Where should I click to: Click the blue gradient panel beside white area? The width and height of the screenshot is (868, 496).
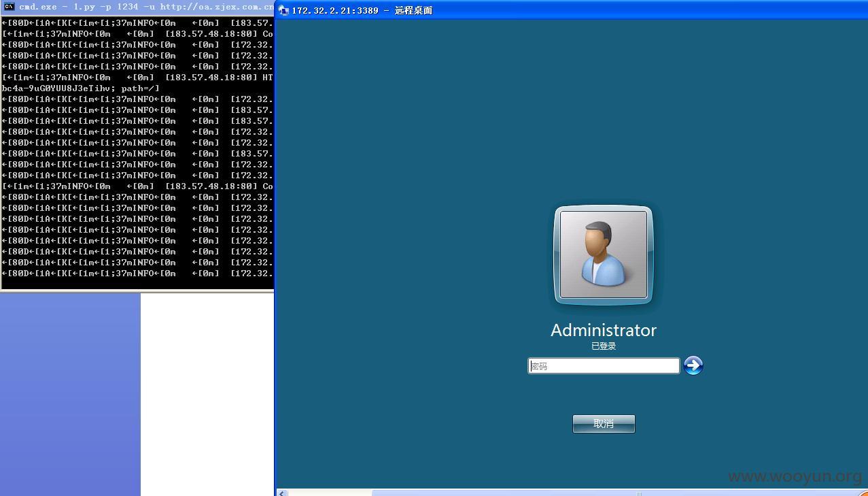pos(70,395)
